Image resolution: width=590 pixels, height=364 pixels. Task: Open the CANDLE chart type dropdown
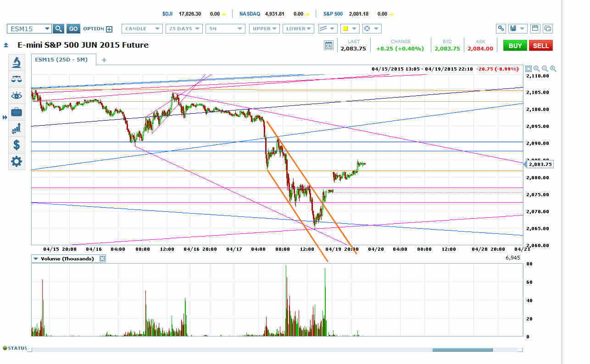142,29
